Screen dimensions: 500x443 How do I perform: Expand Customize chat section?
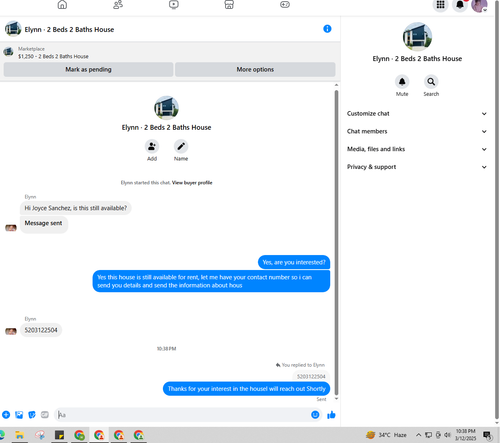click(x=417, y=114)
